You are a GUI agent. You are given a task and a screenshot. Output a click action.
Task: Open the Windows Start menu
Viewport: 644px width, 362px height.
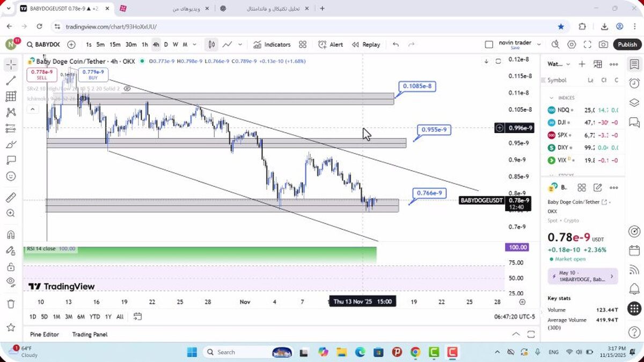192,352
